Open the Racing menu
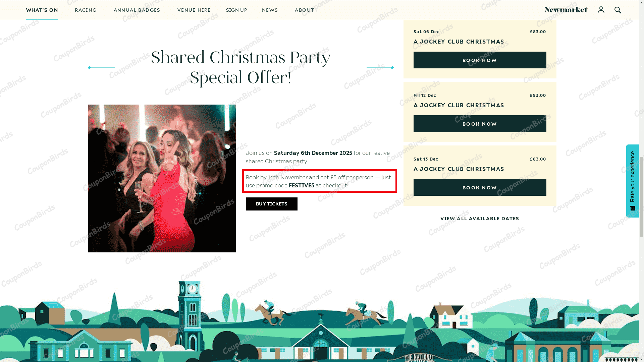Viewport: 644px width, 362px height. (86, 10)
